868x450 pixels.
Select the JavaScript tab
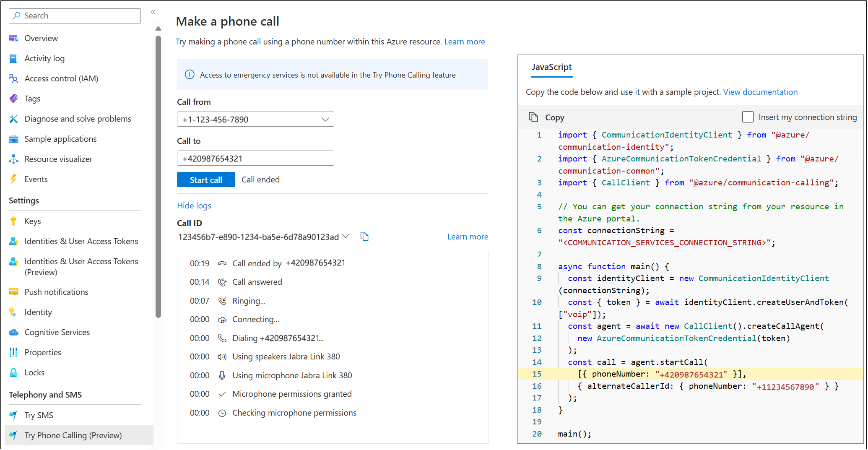tap(551, 67)
